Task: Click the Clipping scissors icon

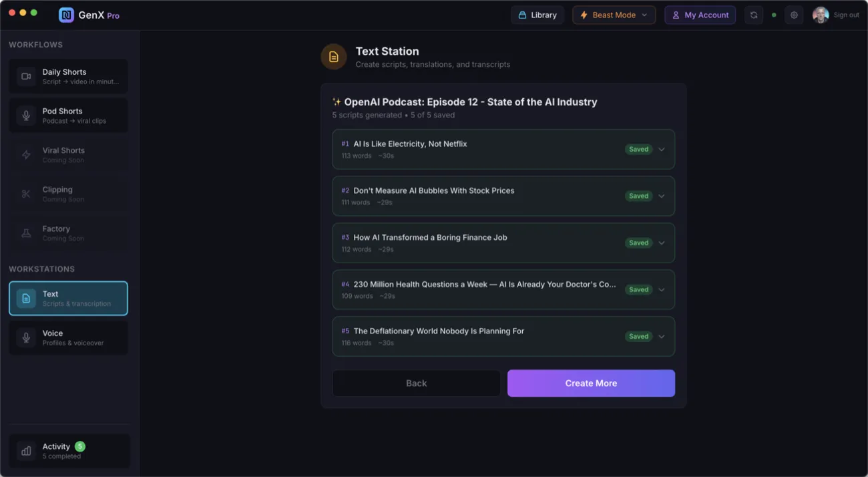Action: pyautogui.click(x=25, y=194)
